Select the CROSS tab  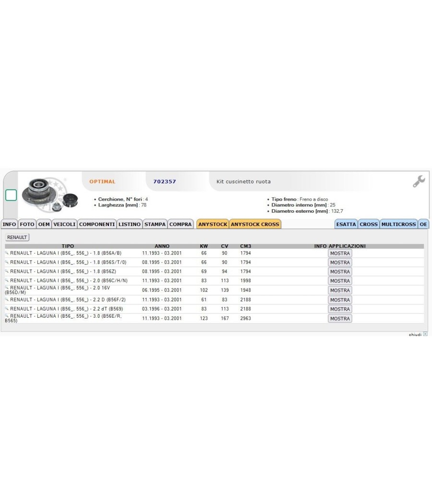[369, 224]
